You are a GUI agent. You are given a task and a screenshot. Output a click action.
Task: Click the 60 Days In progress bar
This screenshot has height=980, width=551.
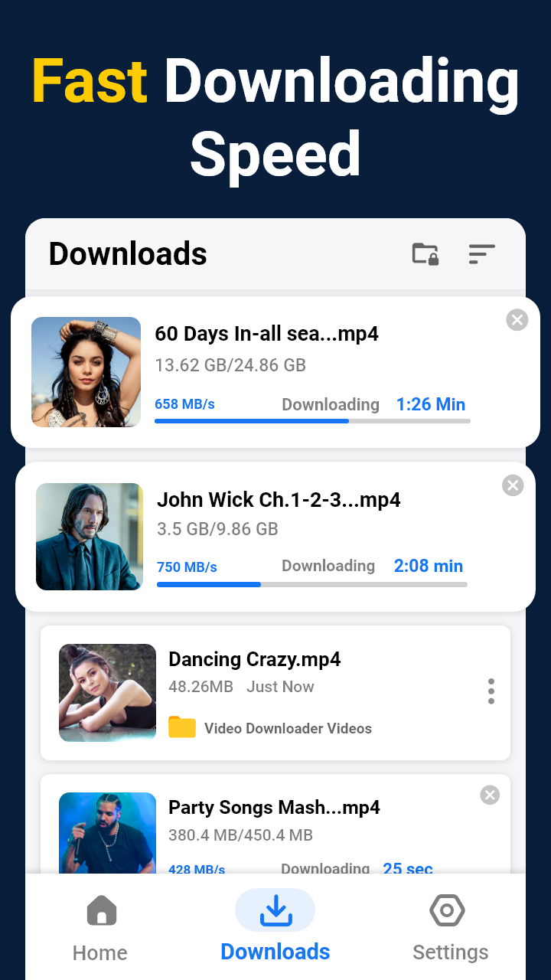(x=312, y=421)
